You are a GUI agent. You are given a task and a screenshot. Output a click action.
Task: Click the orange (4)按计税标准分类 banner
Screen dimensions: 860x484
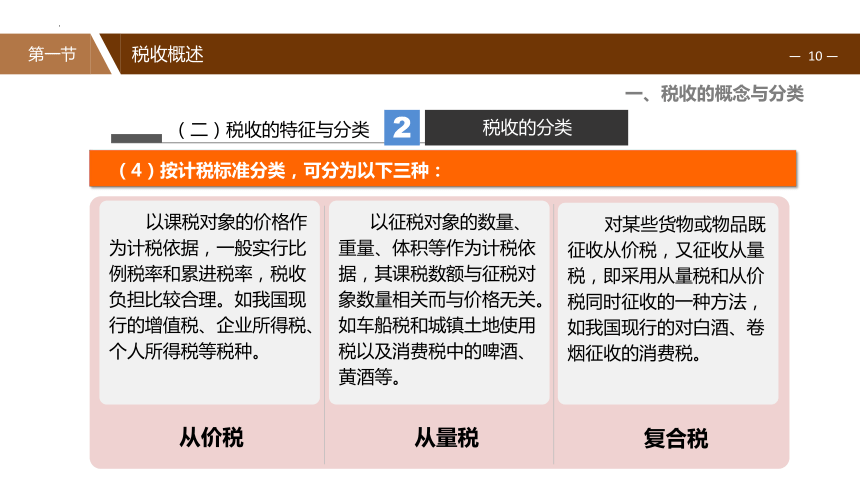[x=443, y=169]
